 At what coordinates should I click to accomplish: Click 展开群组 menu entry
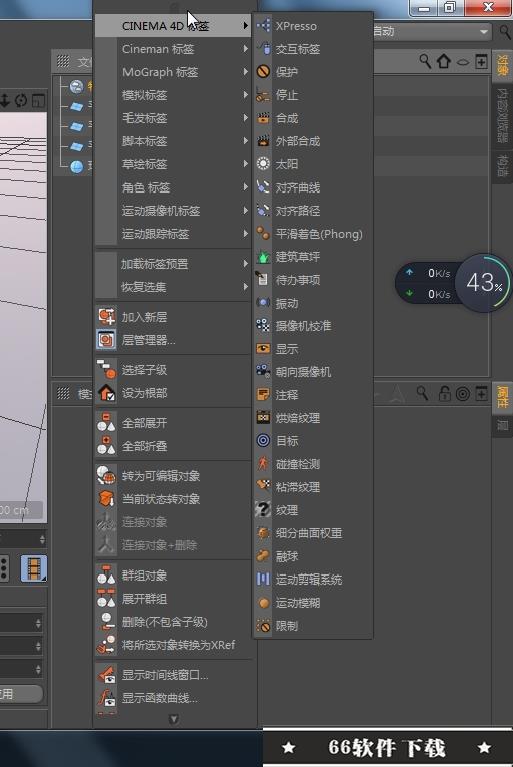click(173, 599)
